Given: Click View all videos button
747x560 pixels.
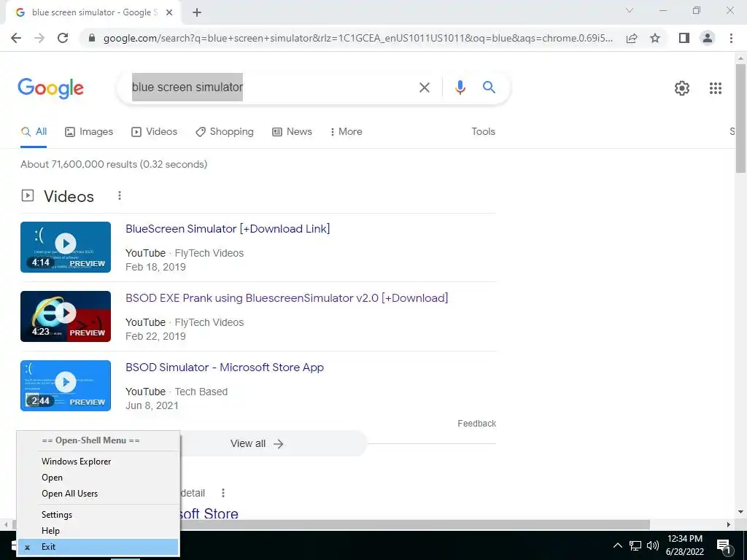Looking at the screenshot, I should click(x=258, y=444).
